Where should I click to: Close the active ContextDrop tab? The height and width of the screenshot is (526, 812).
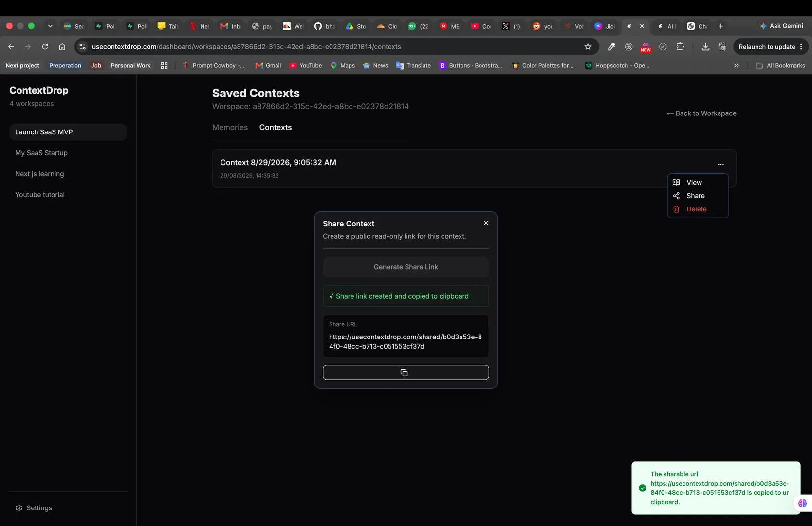tap(642, 26)
